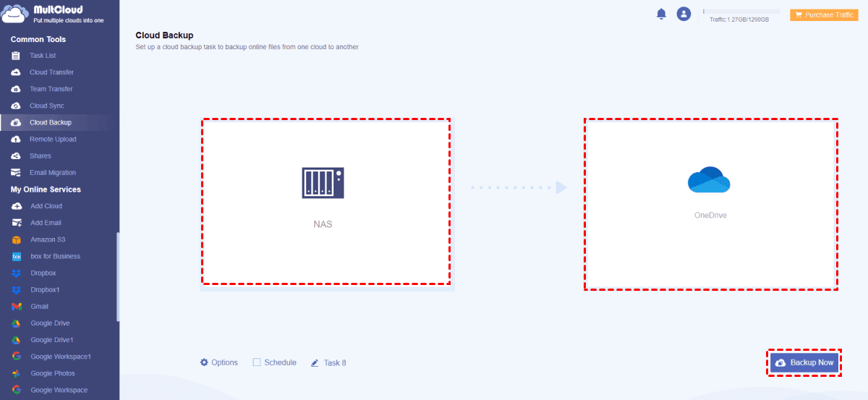Click the Cloud Backup icon in the sidebar
Image resolution: width=868 pixels, height=400 pixels.
tap(16, 122)
